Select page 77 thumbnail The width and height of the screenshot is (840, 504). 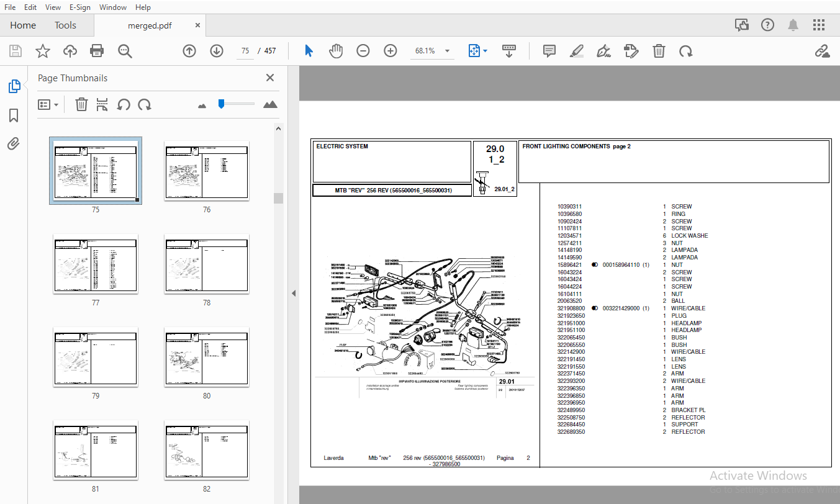pos(96,263)
